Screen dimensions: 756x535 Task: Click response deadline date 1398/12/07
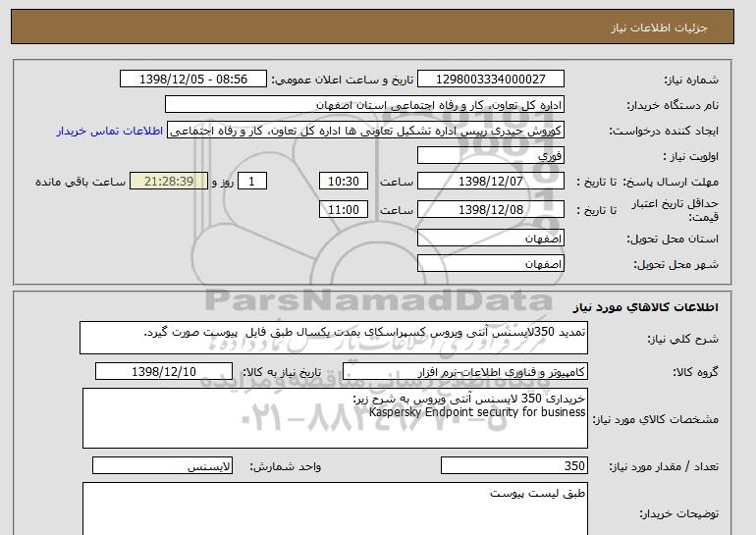[x=490, y=182]
